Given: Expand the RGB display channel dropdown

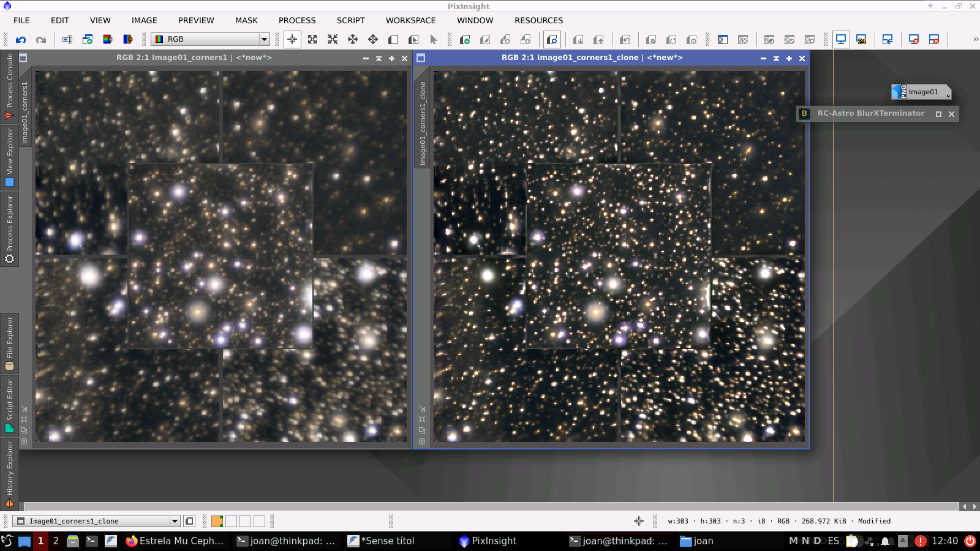Looking at the screenshot, I should tap(264, 39).
